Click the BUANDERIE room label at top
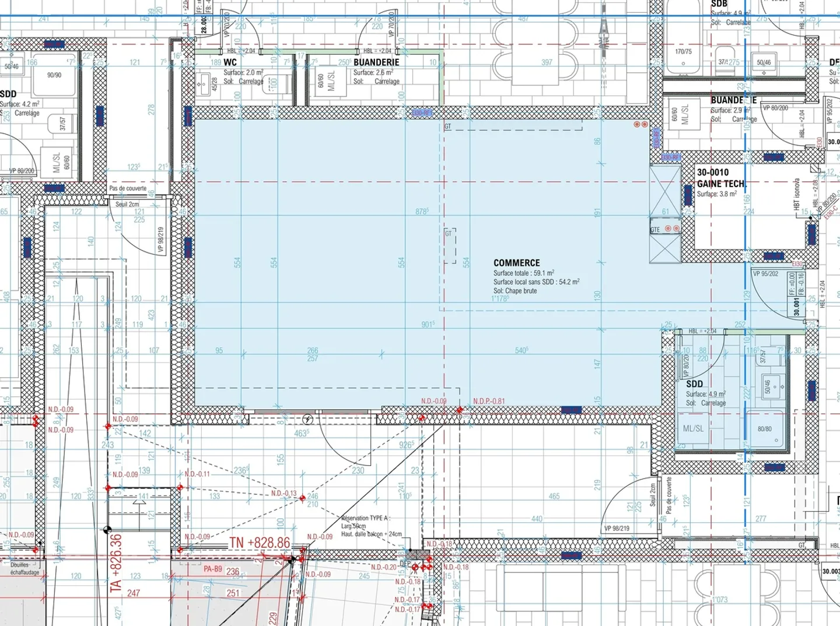The image size is (840, 626). (376, 62)
